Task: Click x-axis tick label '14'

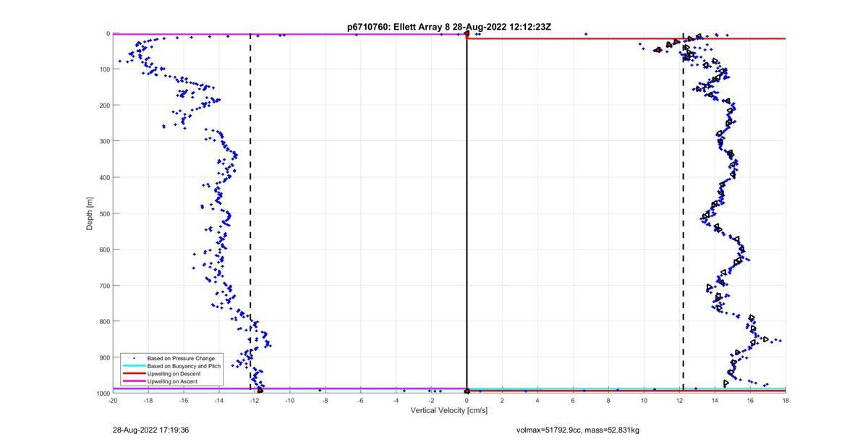Action: (x=715, y=400)
